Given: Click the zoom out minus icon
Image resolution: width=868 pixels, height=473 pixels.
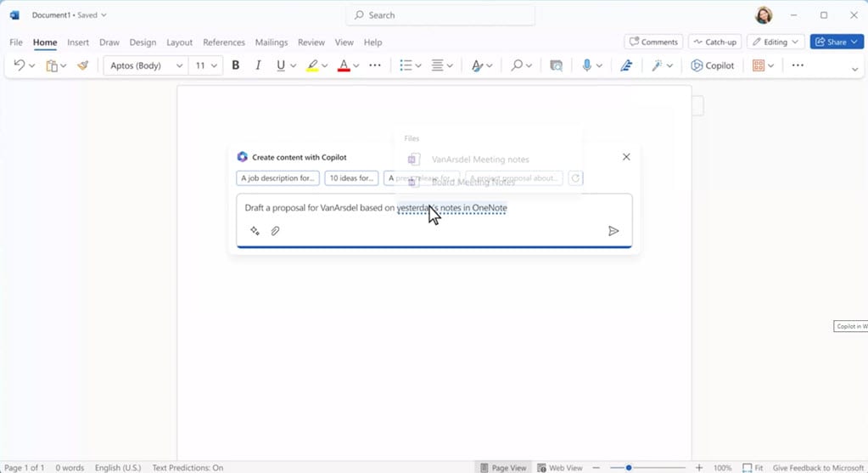Looking at the screenshot, I should point(596,467).
